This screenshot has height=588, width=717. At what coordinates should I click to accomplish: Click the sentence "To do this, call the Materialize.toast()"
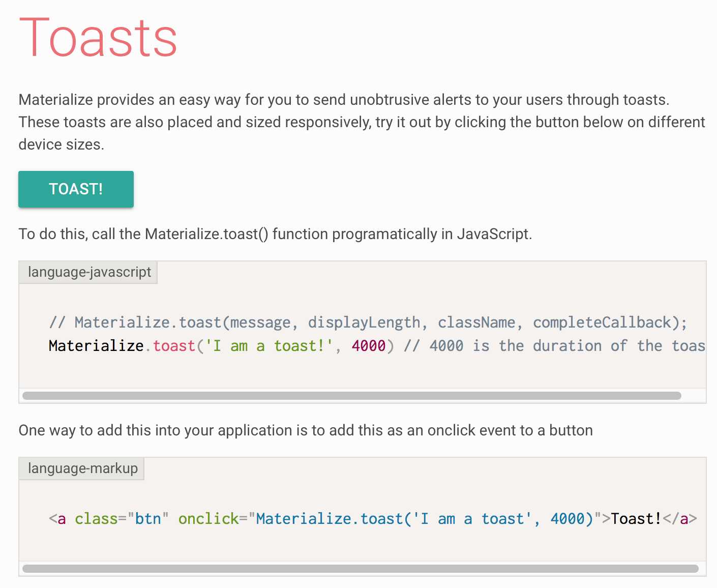tap(275, 234)
